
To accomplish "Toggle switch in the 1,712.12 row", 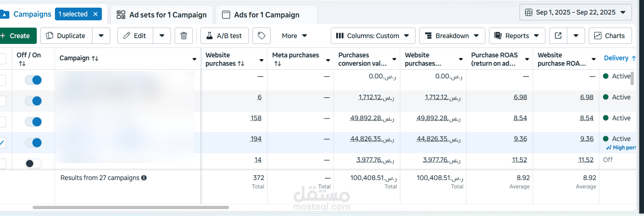I will coord(33,101).
